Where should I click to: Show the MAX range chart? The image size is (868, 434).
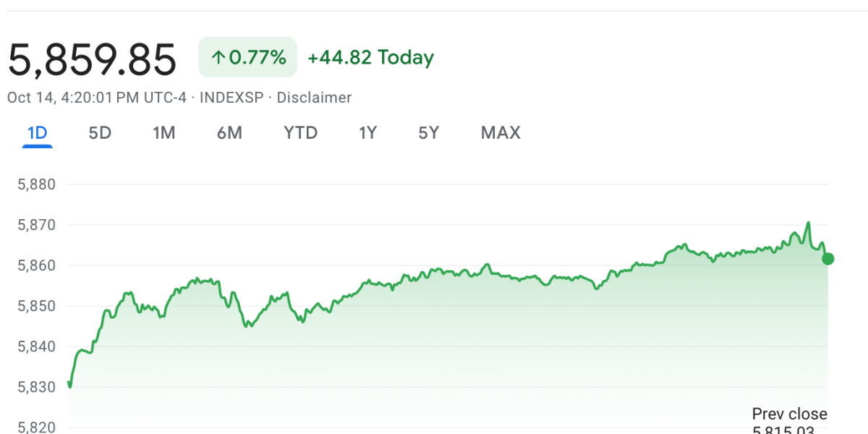click(x=501, y=133)
